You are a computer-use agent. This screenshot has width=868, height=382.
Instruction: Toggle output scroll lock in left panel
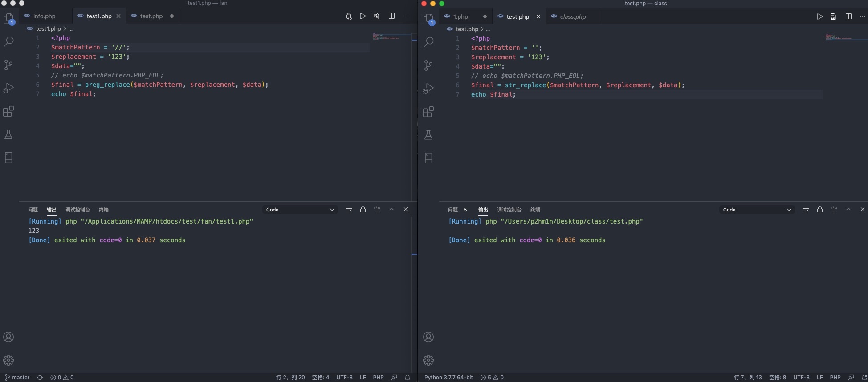point(363,209)
